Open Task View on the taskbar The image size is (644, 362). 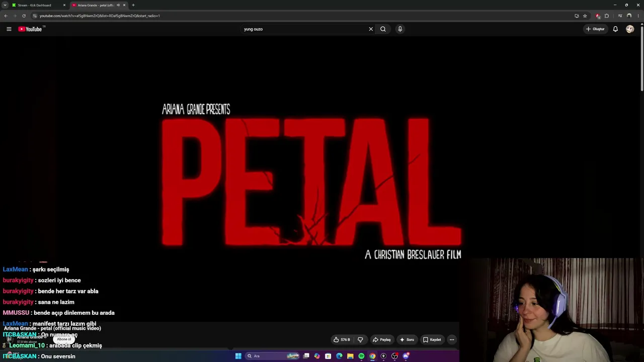tap(306, 356)
